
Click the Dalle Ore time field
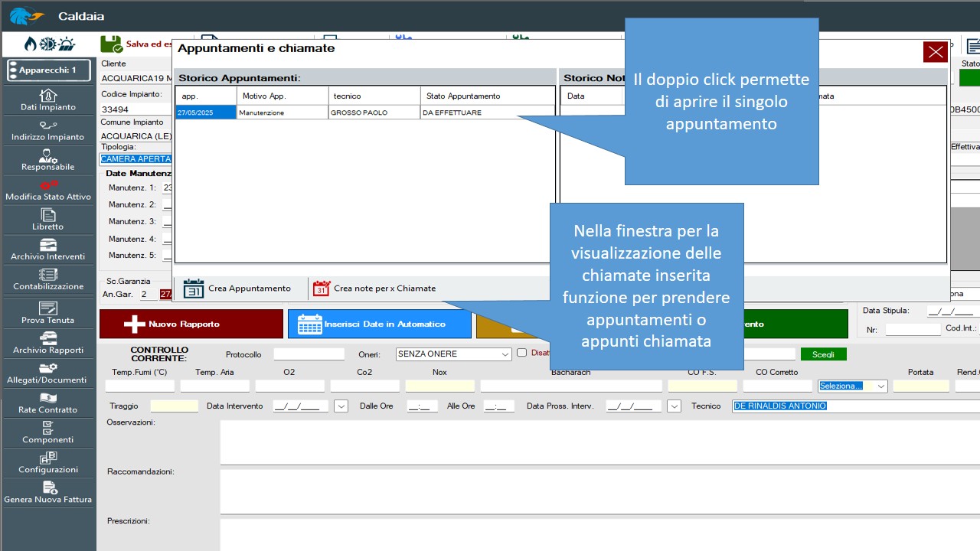coord(423,406)
